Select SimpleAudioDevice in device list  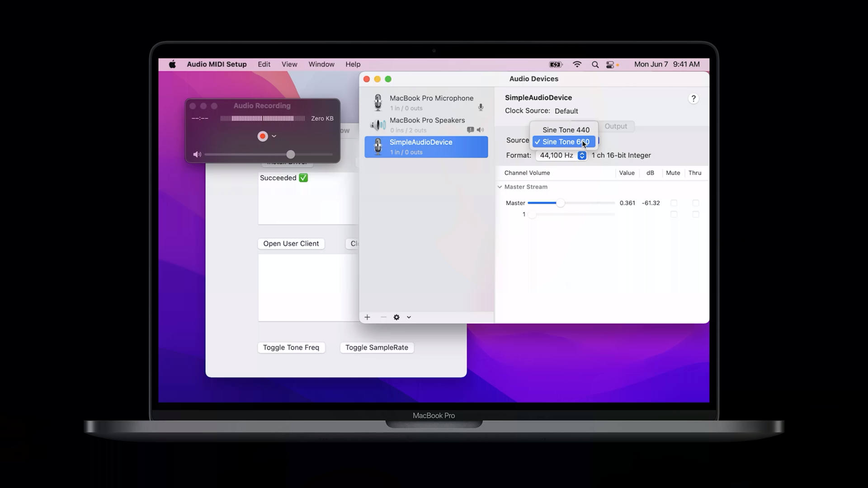[x=426, y=147]
